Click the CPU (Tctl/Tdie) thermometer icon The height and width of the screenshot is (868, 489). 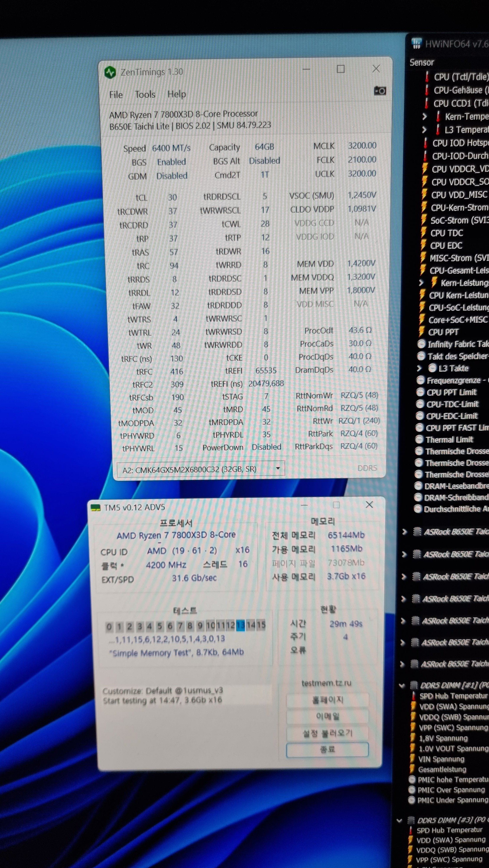pos(427,77)
